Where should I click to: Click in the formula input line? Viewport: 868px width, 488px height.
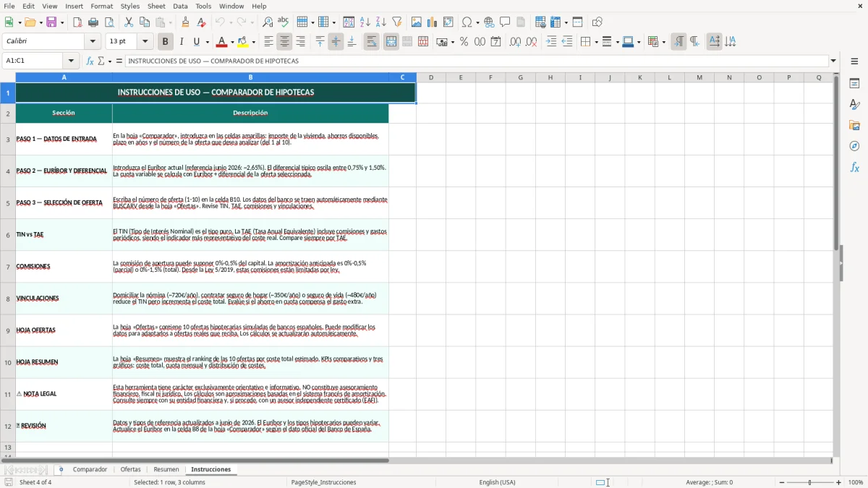click(x=476, y=61)
